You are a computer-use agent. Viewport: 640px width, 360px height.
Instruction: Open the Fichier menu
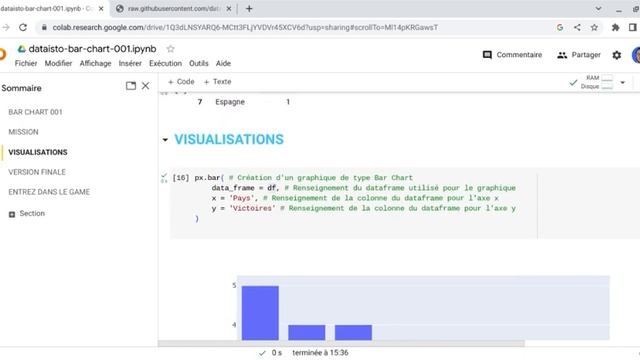pyautogui.click(x=26, y=63)
